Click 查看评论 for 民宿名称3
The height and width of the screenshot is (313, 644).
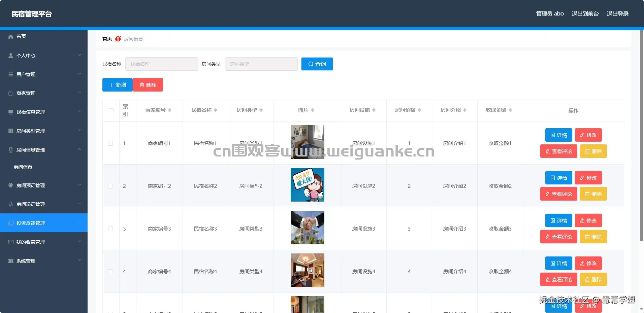point(559,237)
